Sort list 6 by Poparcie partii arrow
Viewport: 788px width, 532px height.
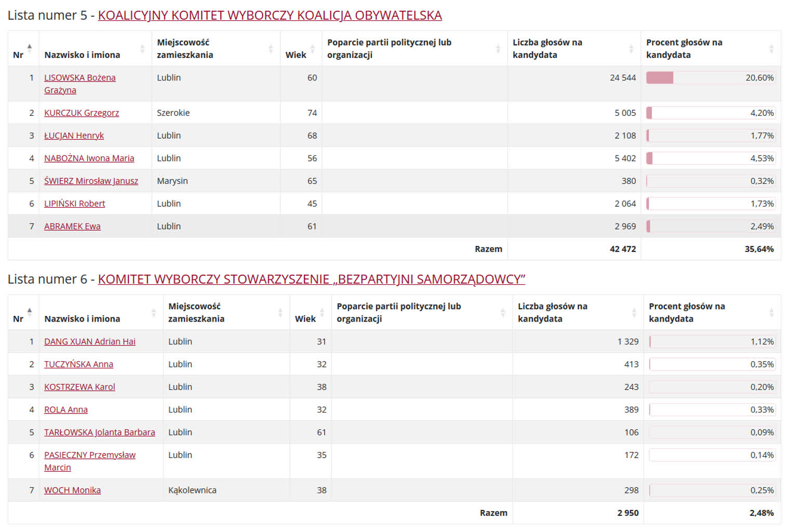click(502, 312)
